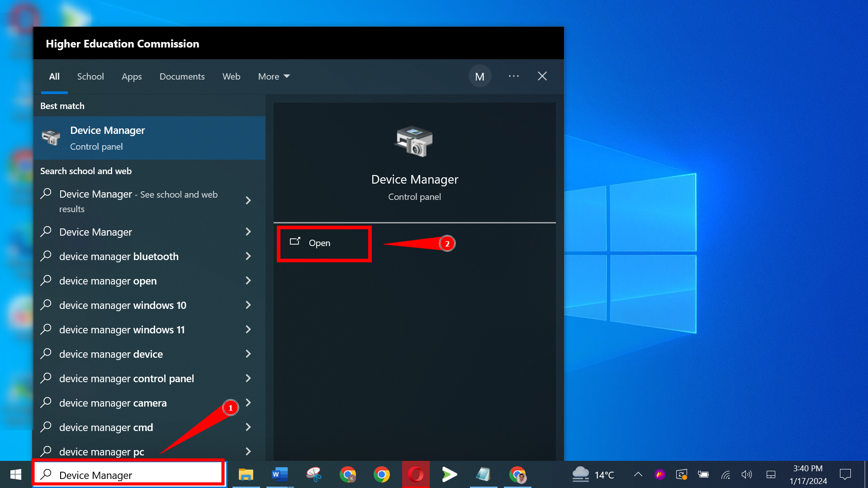868x488 pixels.
Task: Switch to the Apps search tab
Action: click(132, 76)
